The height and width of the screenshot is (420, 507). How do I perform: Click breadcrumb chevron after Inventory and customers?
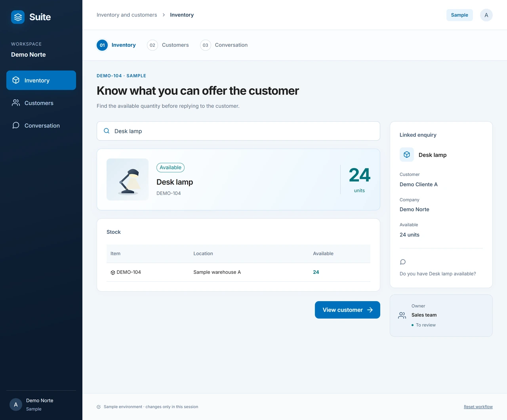pos(164,15)
